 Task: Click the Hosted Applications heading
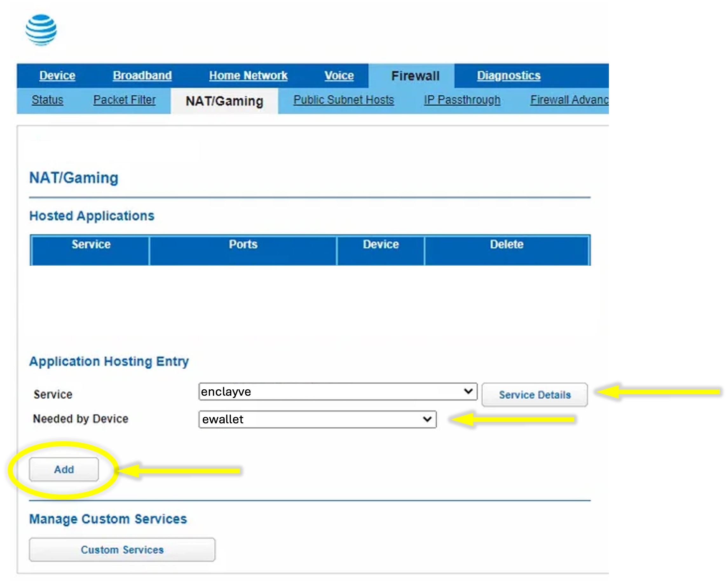click(x=92, y=215)
